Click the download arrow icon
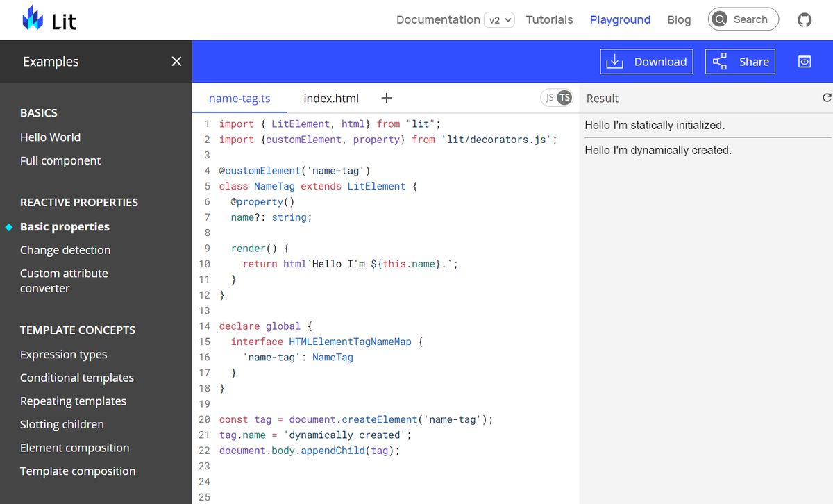 point(615,62)
